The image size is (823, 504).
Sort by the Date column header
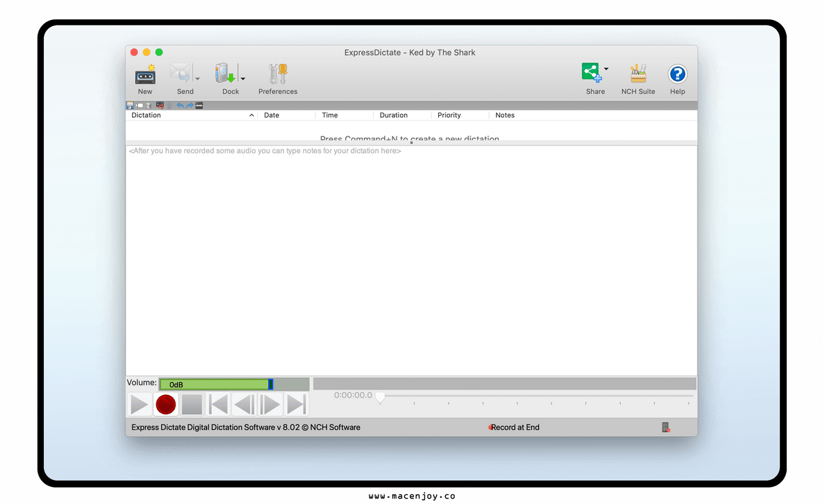coord(287,115)
